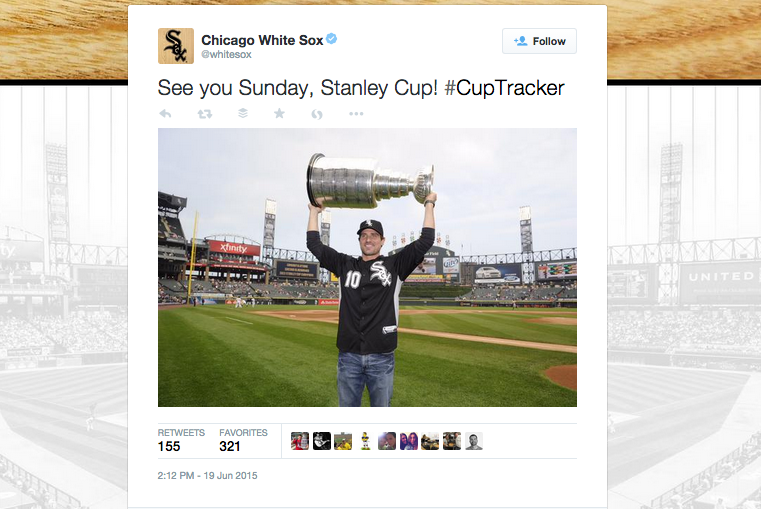Click the Buffer stacked-layers icon
Image resolution: width=761 pixels, height=509 pixels.
[x=242, y=114]
